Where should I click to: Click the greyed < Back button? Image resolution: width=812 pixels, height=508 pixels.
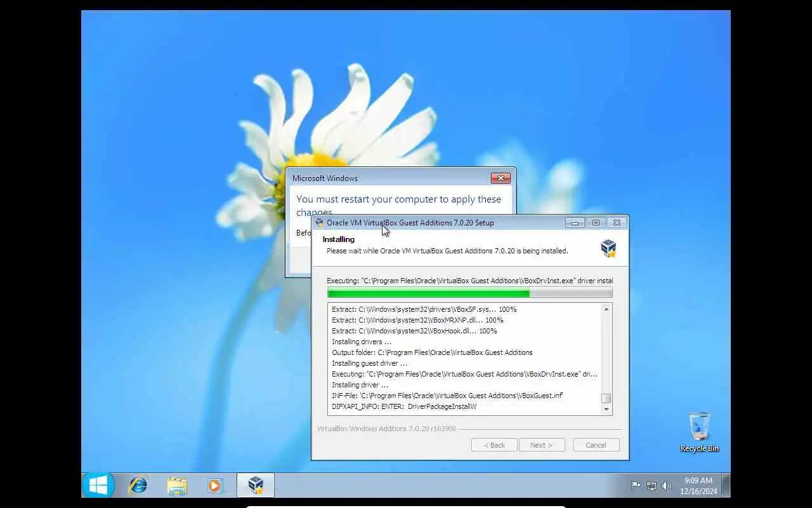coord(494,445)
